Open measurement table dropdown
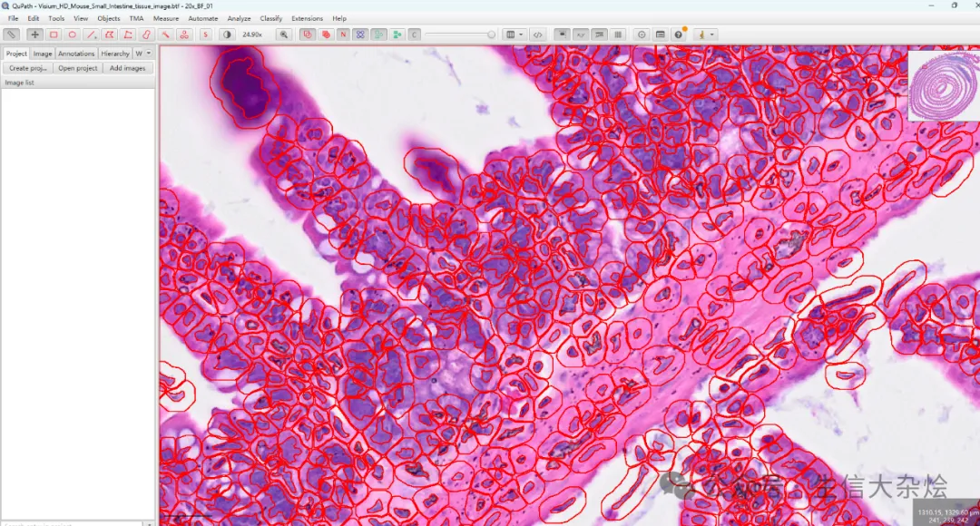The image size is (980, 526). [514, 35]
